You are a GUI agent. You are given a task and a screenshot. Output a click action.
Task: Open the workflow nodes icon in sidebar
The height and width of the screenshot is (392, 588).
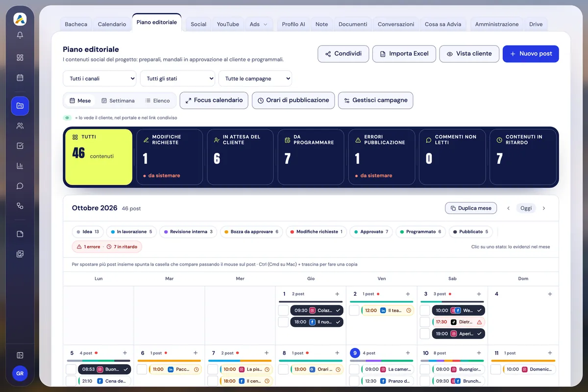coord(20,206)
